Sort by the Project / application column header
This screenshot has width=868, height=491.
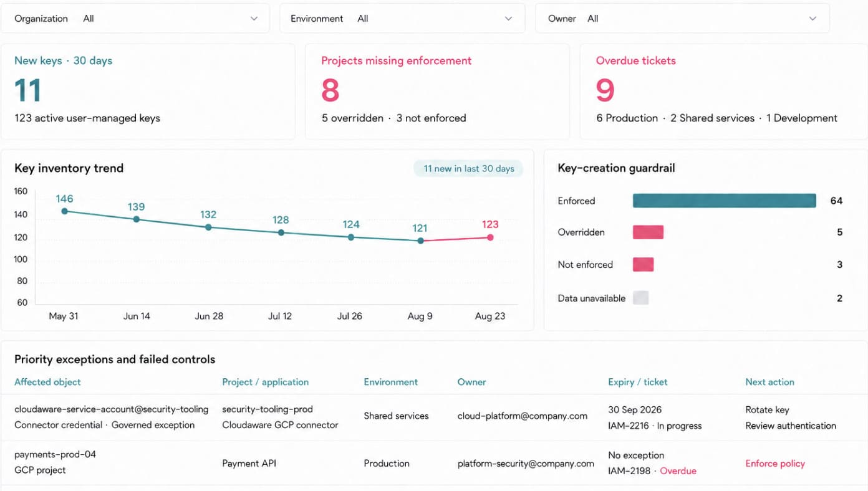click(x=265, y=382)
